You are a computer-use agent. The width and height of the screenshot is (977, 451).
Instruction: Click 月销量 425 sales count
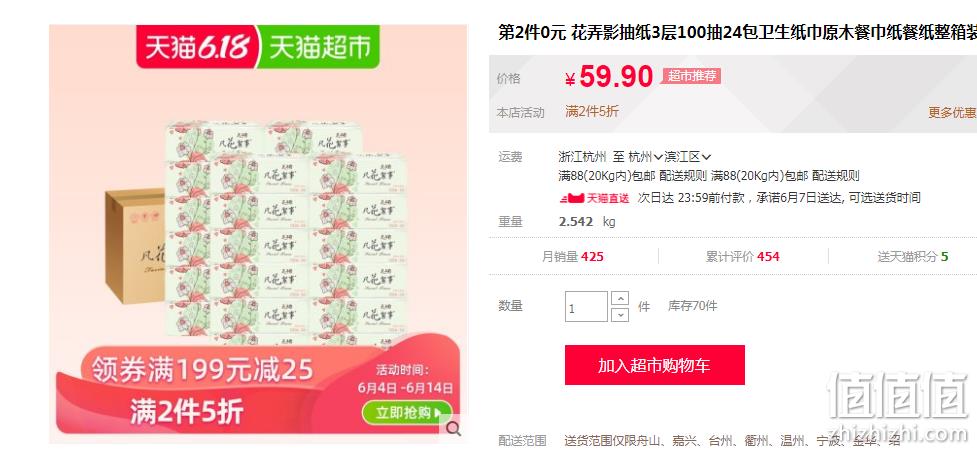(x=573, y=257)
